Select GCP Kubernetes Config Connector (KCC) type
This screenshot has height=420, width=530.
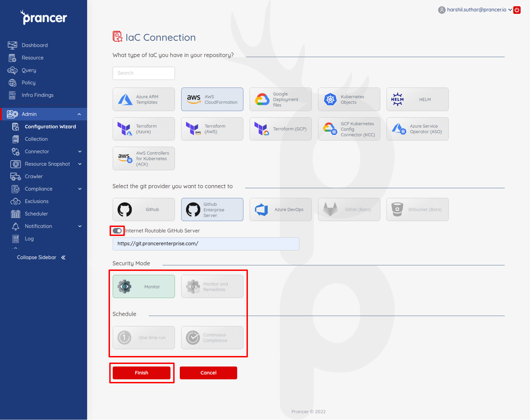pyautogui.click(x=349, y=129)
